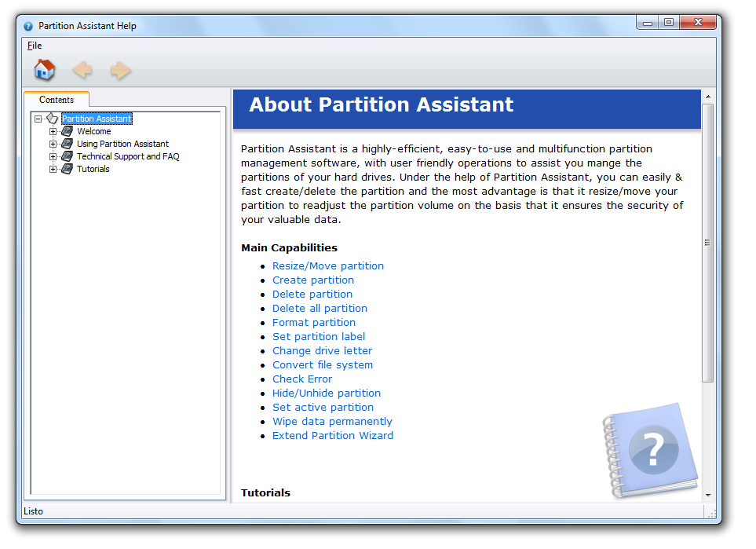
Task: Expand the Technical Support and FAQ node
Action: coord(53,156)
